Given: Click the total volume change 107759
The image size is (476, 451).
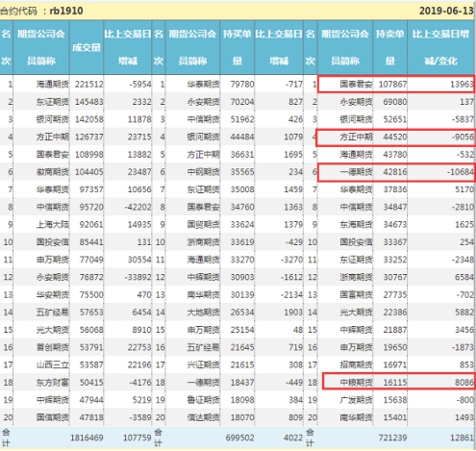Looking at the screenshot, I should tap(137, 438).
